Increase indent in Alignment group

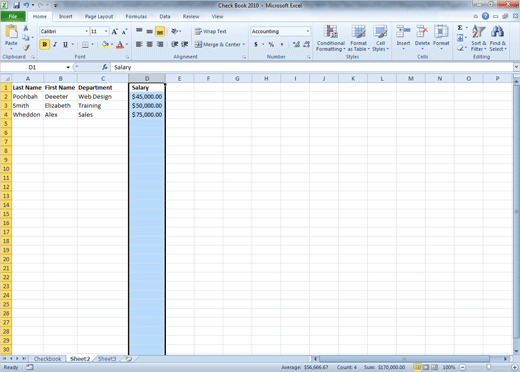[185, 44]
